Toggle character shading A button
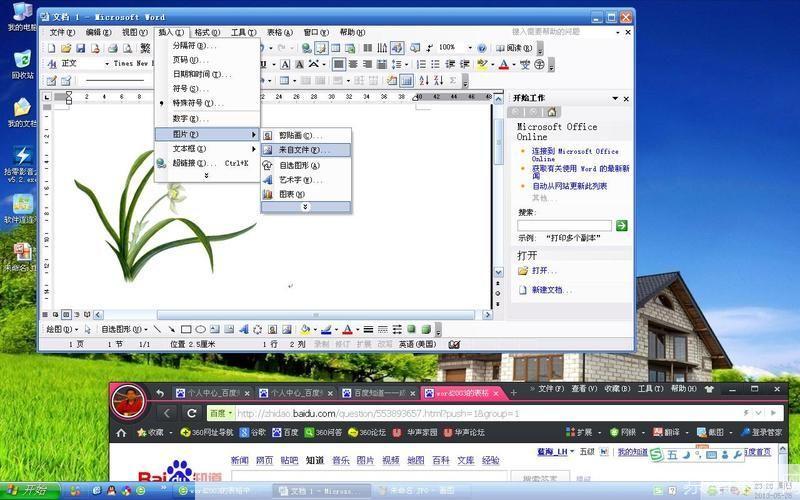The image size is (800, 500). click(299, 64)
